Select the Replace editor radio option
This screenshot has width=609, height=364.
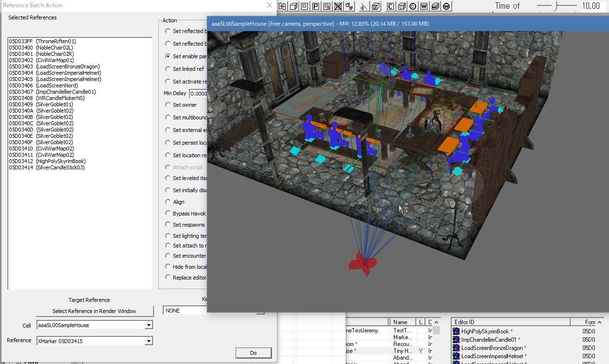click(x=168, y=278)
